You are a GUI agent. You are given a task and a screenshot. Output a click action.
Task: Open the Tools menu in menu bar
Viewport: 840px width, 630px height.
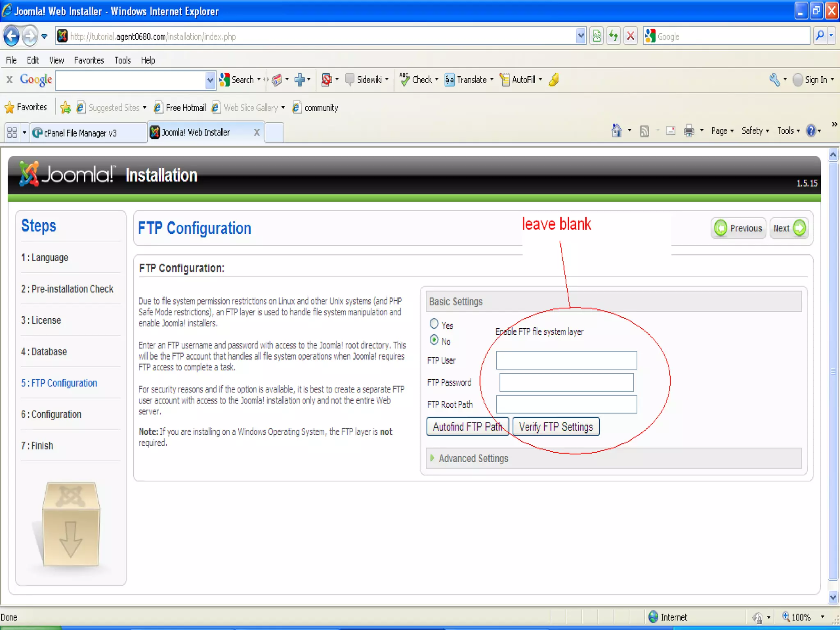click(122, 60)
